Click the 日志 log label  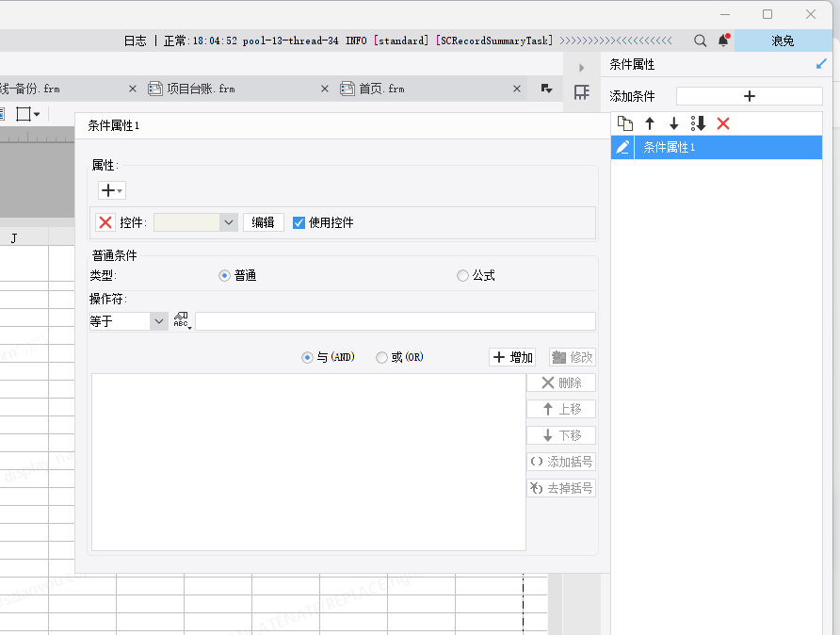point(135,41)
